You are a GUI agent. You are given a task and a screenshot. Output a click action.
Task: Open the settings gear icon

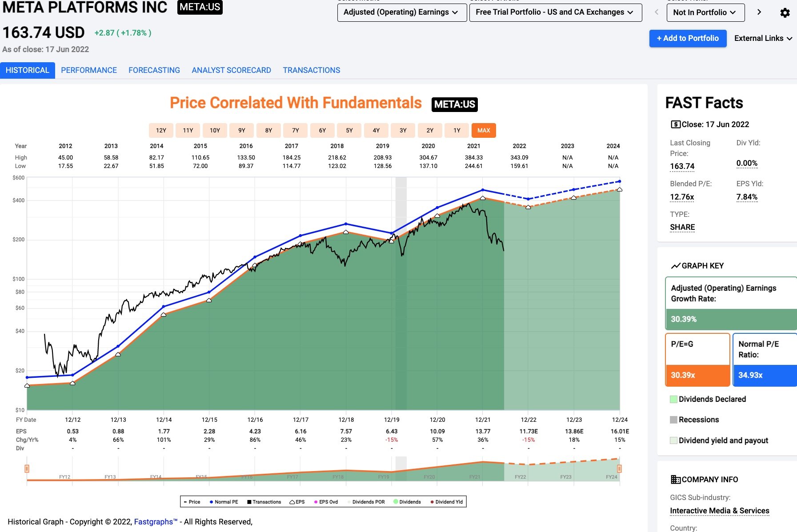pos(785,12)
